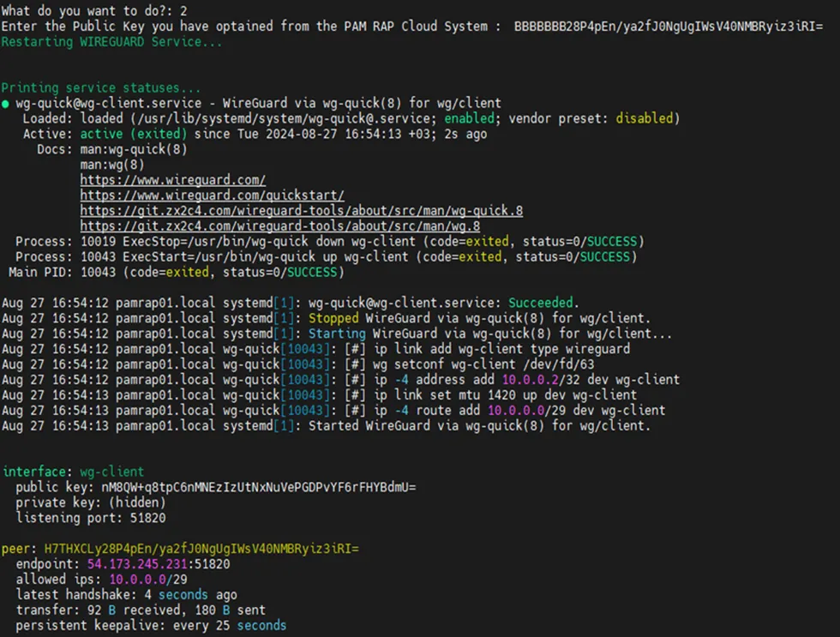Click 'listening port: 51820' line
This screenshot has height=637, width=840.
click(91, 518)
